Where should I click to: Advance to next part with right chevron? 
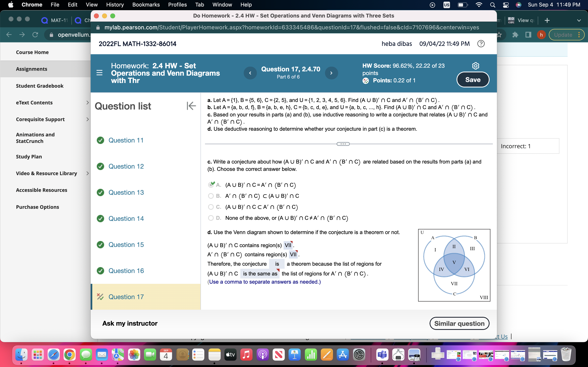pyautogui.click(x=332, y=73)
